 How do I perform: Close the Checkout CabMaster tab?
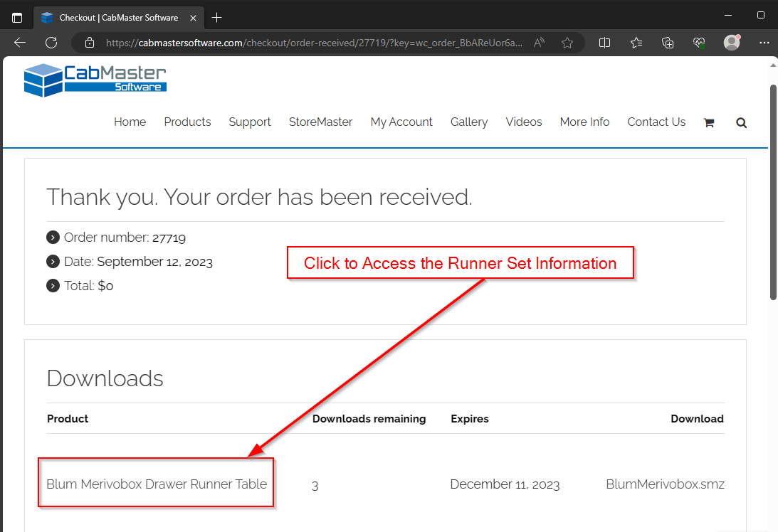(193, 18)
